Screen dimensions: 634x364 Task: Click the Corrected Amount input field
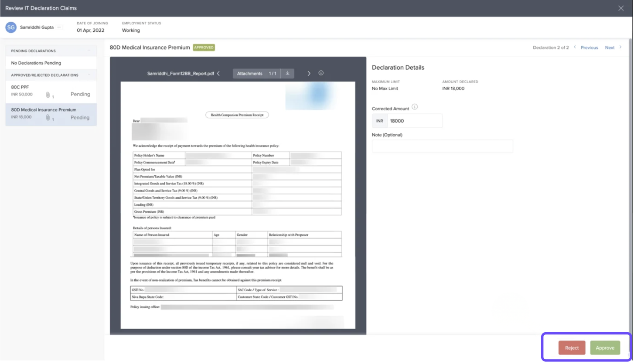click(414, 121)
